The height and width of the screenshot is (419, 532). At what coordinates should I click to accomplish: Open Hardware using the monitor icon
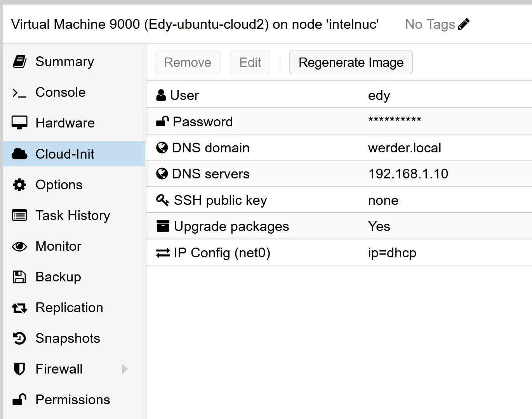pyautogui.click(x=19, y=122)
